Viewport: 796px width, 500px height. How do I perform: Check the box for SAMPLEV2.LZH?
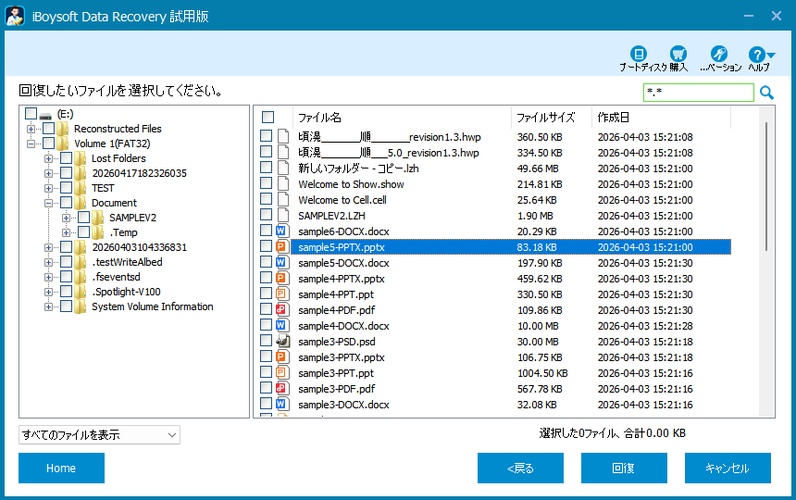[x=266, y=215]
